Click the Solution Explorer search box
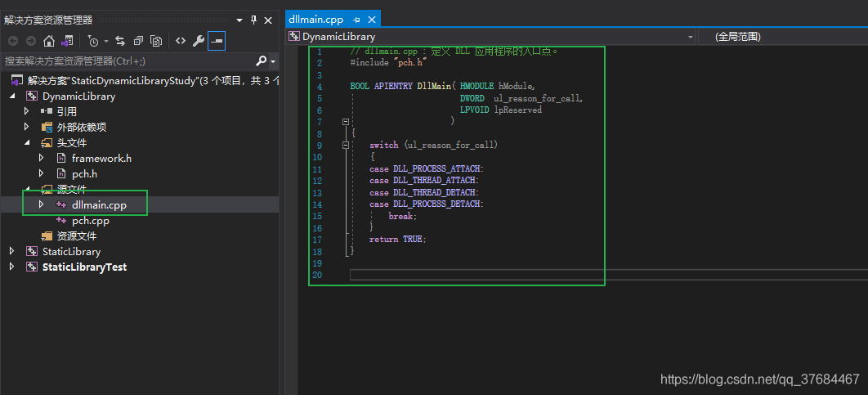The width and height of the screenshot is (868, 395). [x=123, y=61]
